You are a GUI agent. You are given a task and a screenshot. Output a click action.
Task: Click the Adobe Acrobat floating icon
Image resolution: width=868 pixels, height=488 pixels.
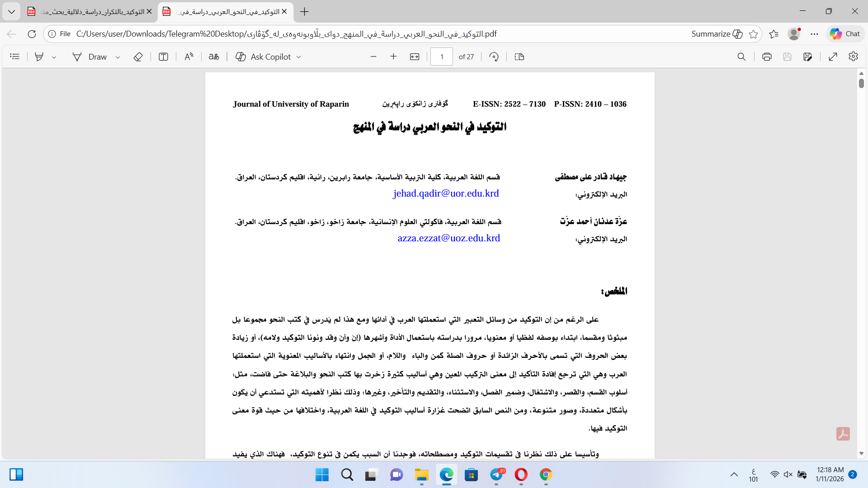(843, 434)
